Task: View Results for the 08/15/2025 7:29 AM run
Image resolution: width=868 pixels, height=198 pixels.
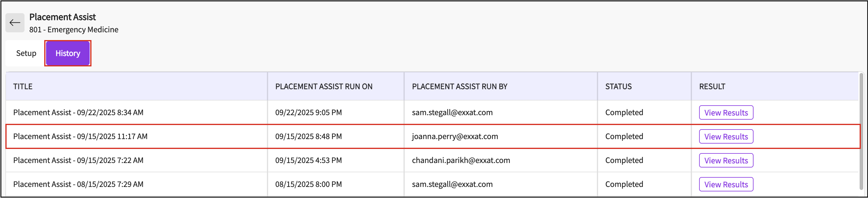Action: coord(726,185)
